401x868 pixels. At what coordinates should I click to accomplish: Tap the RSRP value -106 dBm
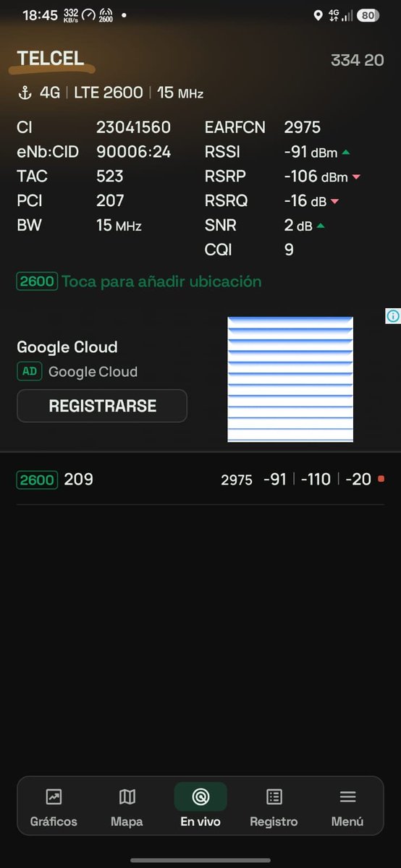point(316,176)
